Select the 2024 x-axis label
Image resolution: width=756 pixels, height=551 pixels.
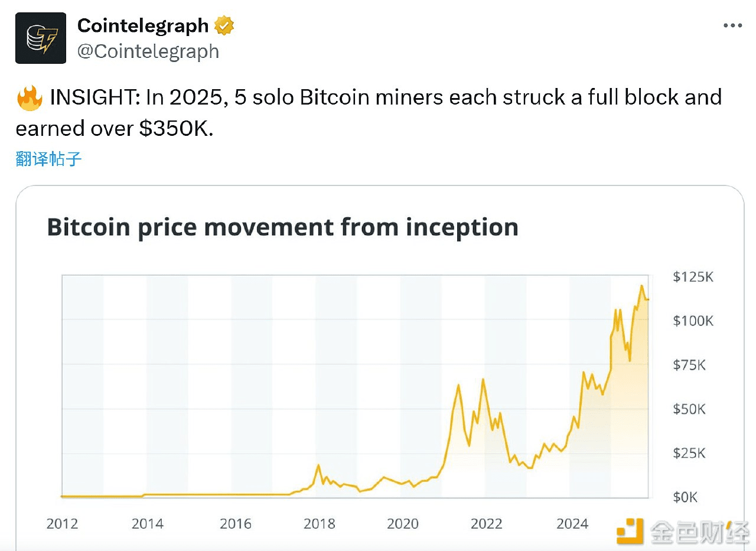point(572,524)
